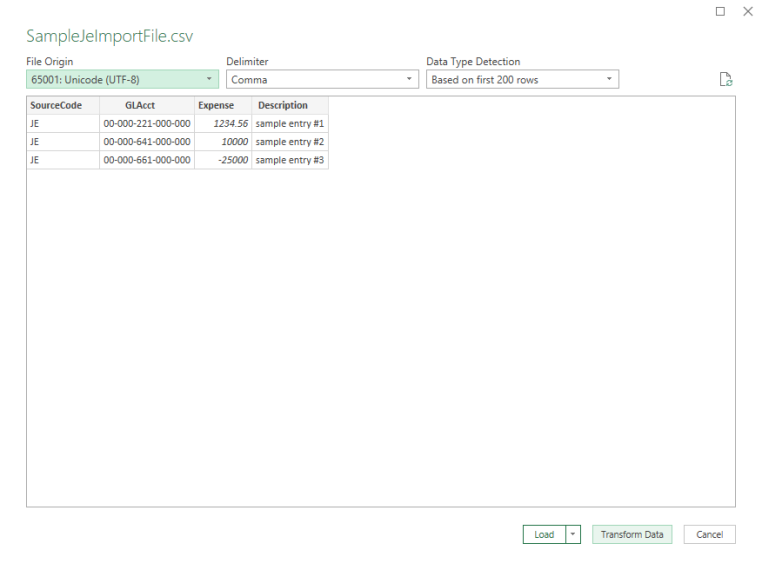Screen dimensions: 762x570
Task: Maximize the import dialog window
Action: 720,11
